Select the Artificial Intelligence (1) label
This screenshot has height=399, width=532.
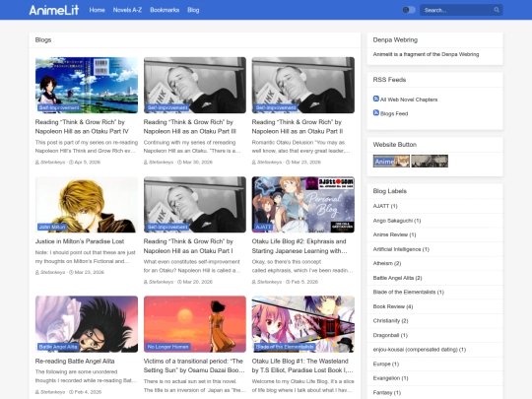[x=401, y=249]
